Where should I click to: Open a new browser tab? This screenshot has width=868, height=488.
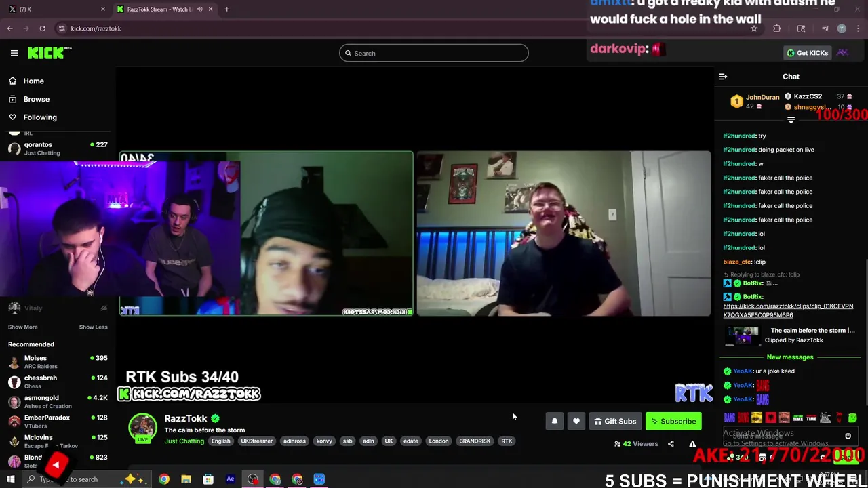pyautogui.click(x=226, y=9)
